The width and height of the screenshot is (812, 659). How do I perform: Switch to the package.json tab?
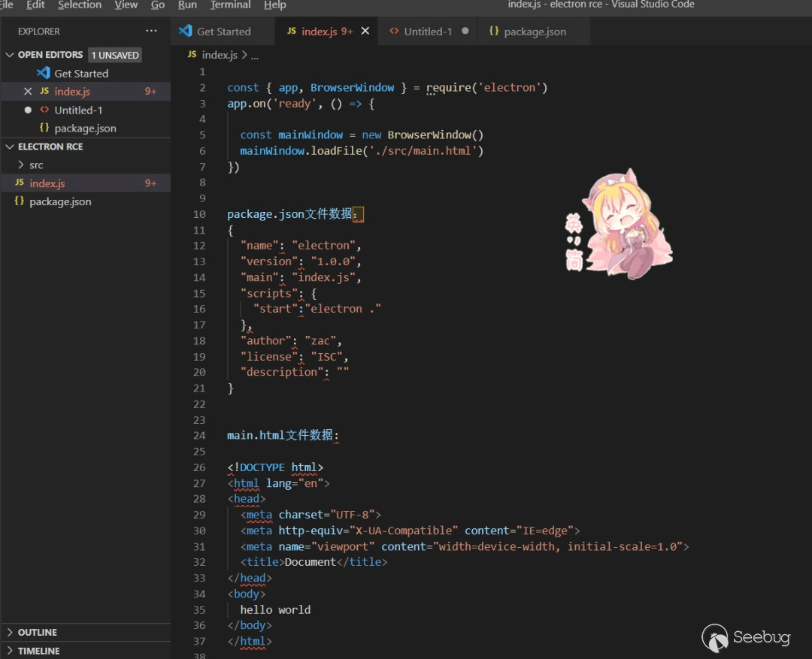click(534, 32)
